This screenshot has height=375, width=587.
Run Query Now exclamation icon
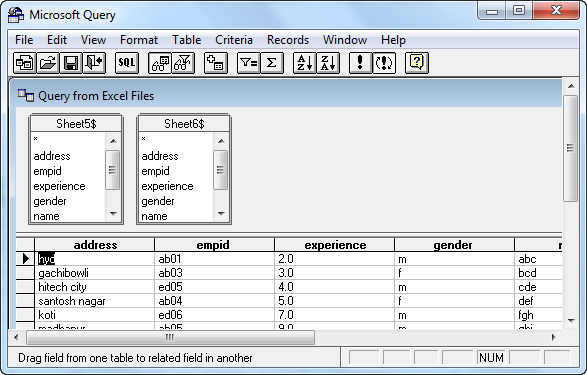(361, 62)
